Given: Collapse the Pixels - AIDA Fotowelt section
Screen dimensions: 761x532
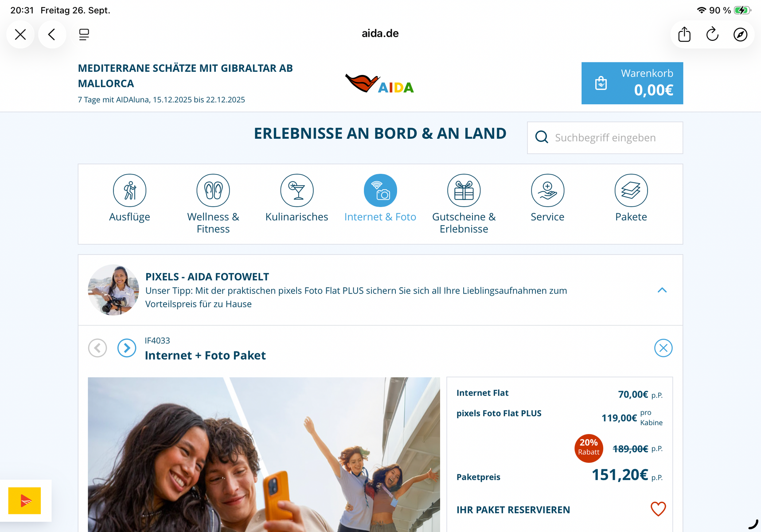Looking at the screenshot, I should point(662,290).
